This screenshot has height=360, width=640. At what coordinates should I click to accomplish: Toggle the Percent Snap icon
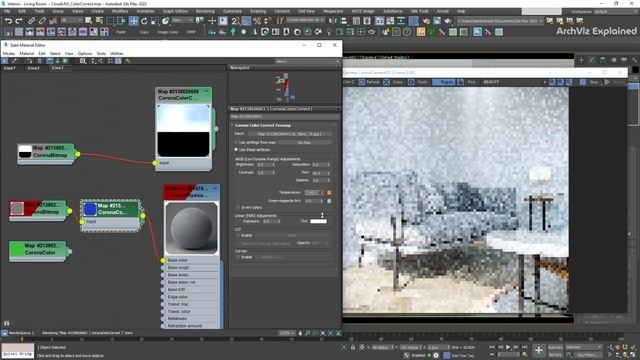coord(257,20)
